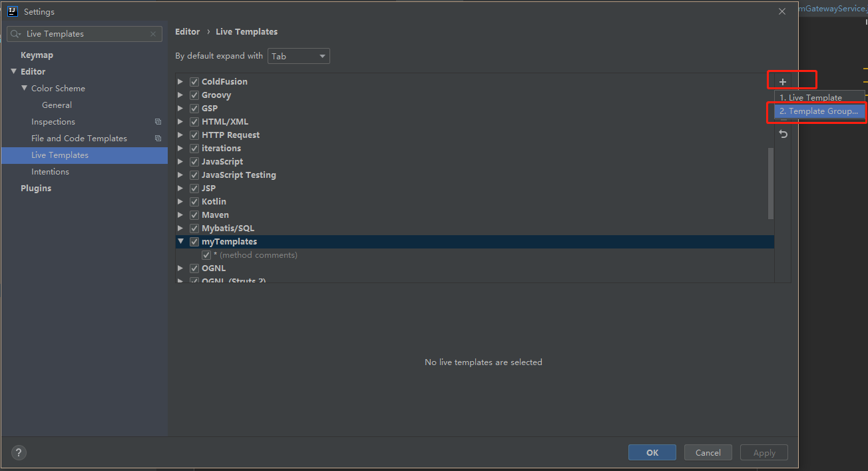
Task: Uncheck the GSP group checkbox
Action: [x=194, y=108]
